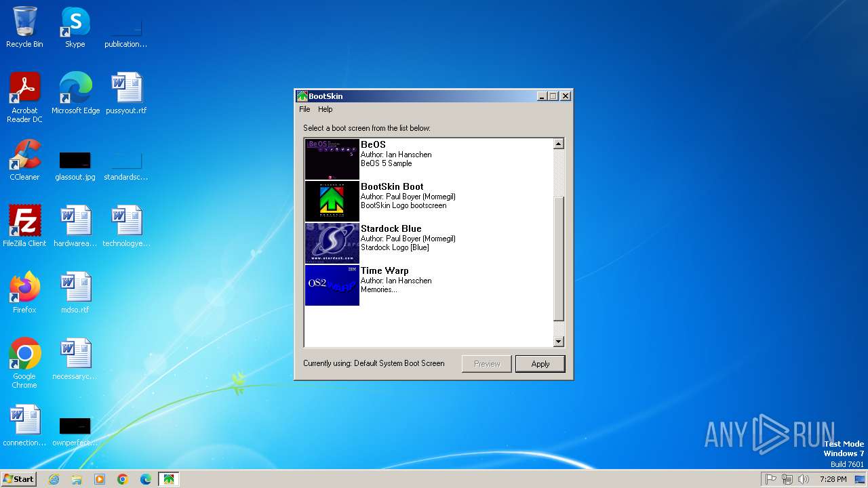Click the volume speaker tray icon

[804, 479]
